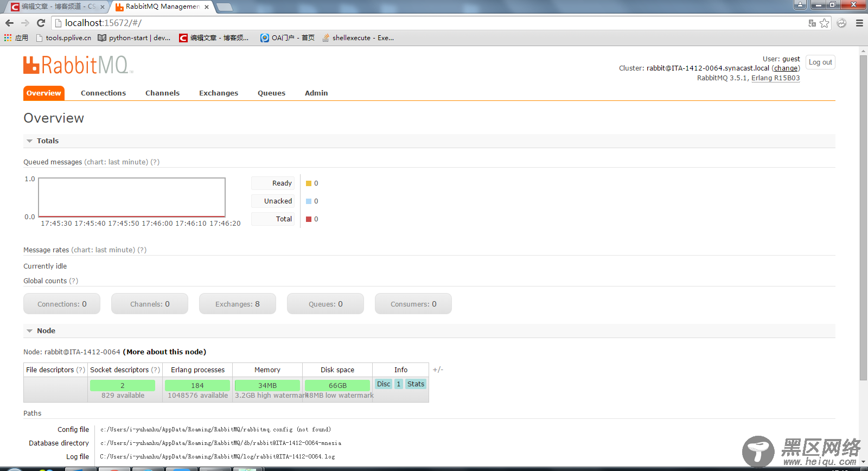
Task: Open the Erlang R15B03 link
Action: click(775, 78)
